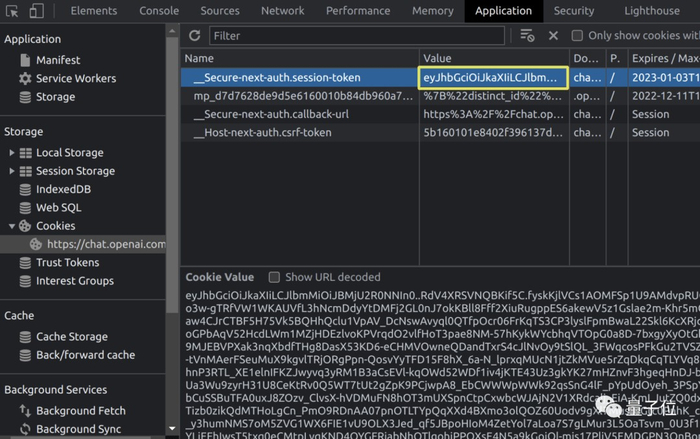
Task: Select IndexedDB in the Storage list
Action: point(63,189)
